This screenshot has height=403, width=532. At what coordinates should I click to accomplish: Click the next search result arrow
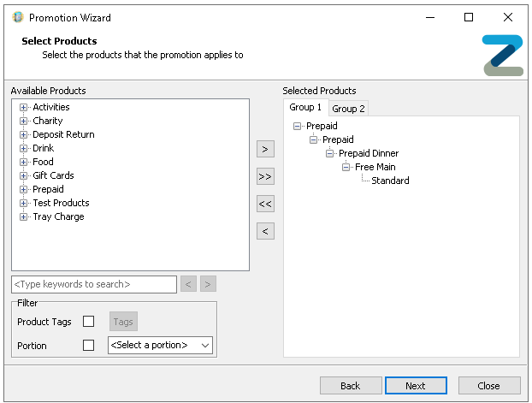(x=208, y=284)
